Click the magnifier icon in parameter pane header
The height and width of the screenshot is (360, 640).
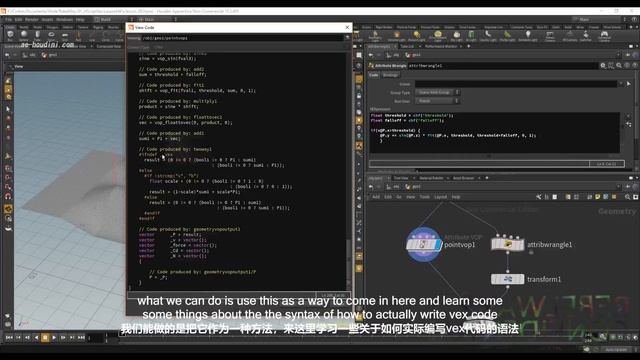[x=619, y=65]
